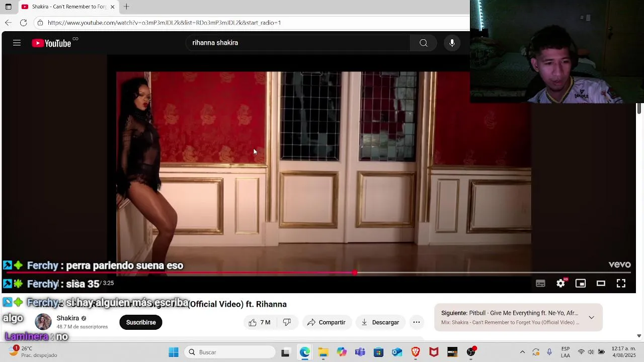Enter fullscreen video mode
The width and height of the screenshot is (644, 362).
[x=621, y=284]
